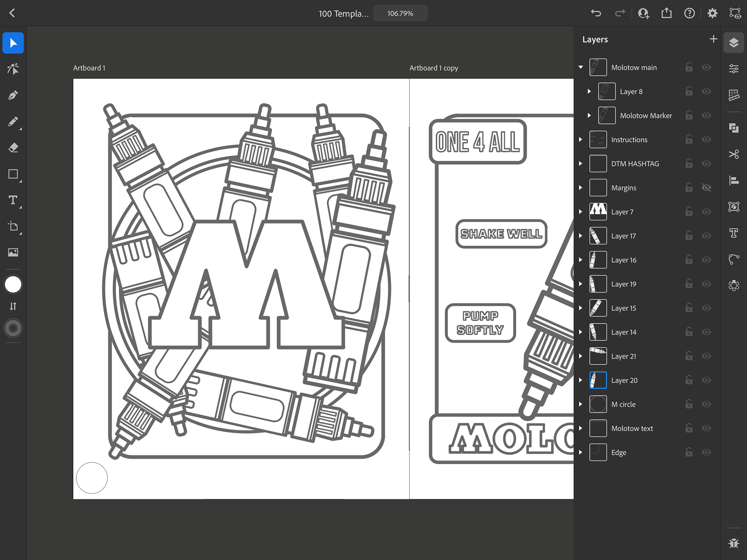
Task: Open the Repeat panel icon
Action: click(x=734, y=285)
